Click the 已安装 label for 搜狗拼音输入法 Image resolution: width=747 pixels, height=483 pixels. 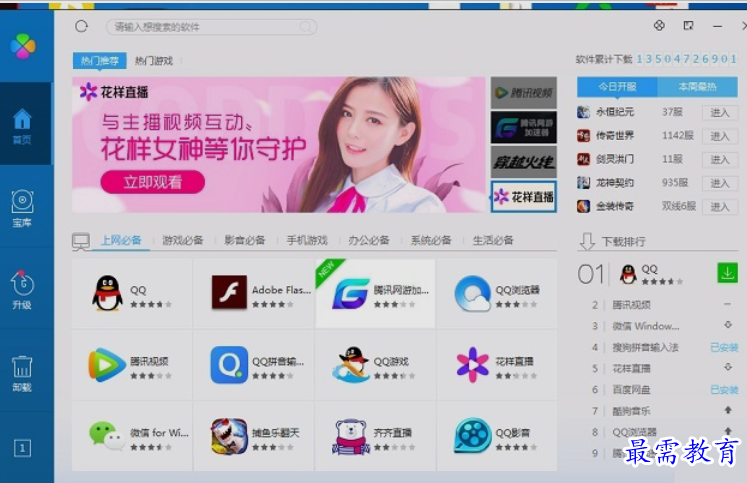point(724,347)
